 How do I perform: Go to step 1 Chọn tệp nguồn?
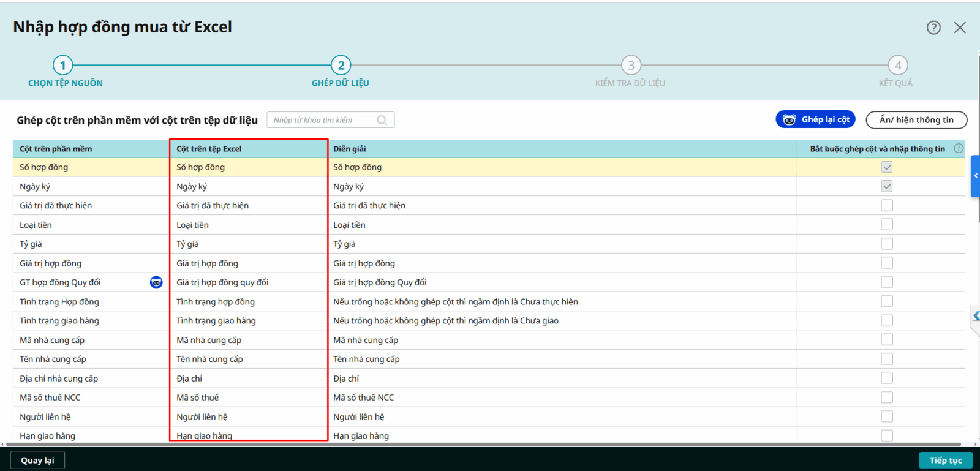[x=63, y=66]
